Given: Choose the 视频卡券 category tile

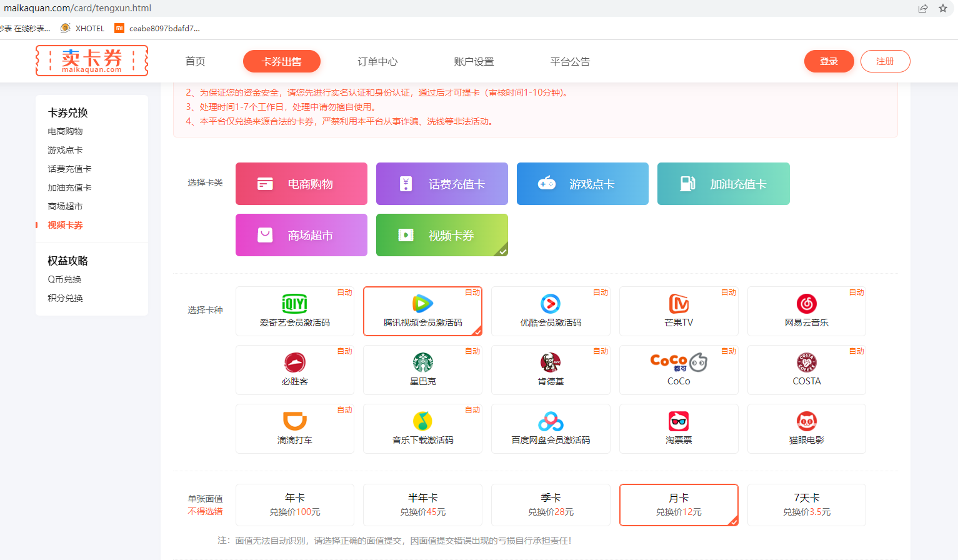Looking at the screenshot, I should point(442,235).
